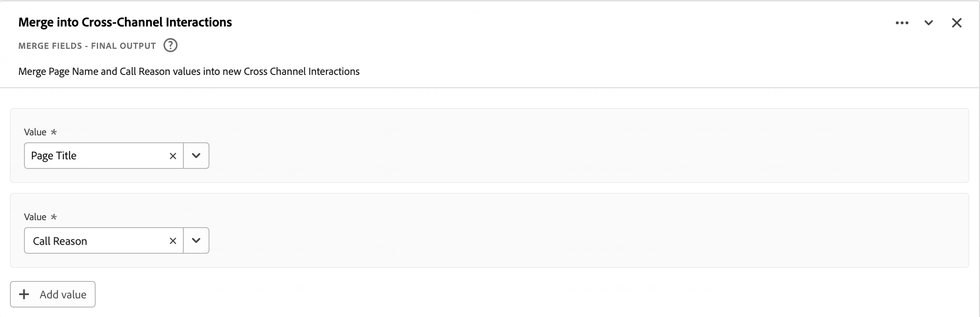Expand the Call Reason dropdown arrow
Image resolution: width=980 pixels, height=317 pixels.
(196, 240)
